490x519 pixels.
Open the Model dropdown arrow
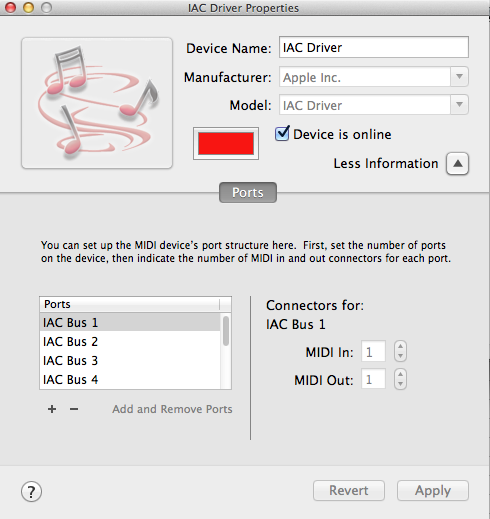point(459,105)
